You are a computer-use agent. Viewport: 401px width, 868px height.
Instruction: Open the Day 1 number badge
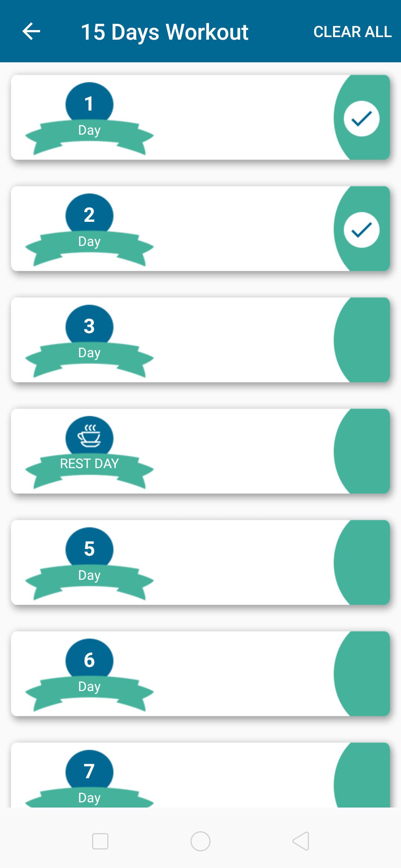pyautogui.click(x=89, y=103)
